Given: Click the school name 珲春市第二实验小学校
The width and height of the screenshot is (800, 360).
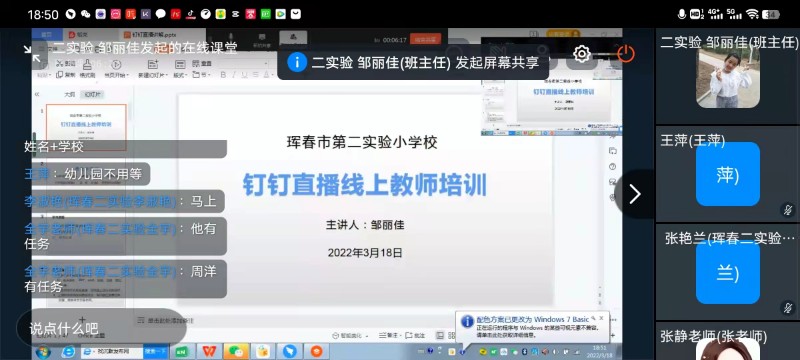Looking at the screenshot, I should [362, 142].
